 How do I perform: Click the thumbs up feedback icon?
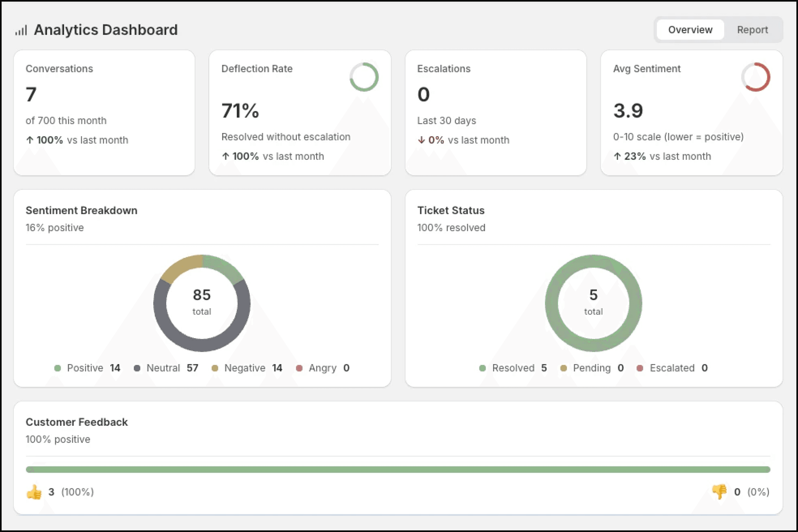pos(34,492)
